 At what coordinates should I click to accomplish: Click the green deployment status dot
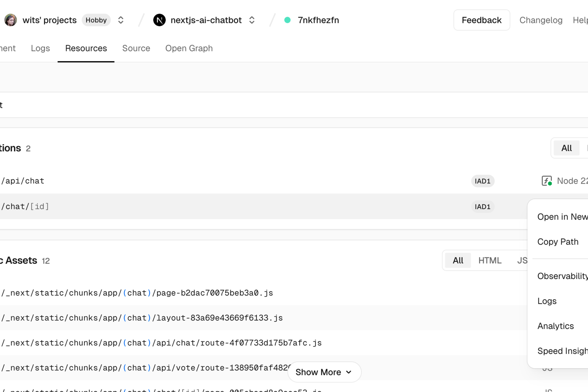click(x=288, y=20)
